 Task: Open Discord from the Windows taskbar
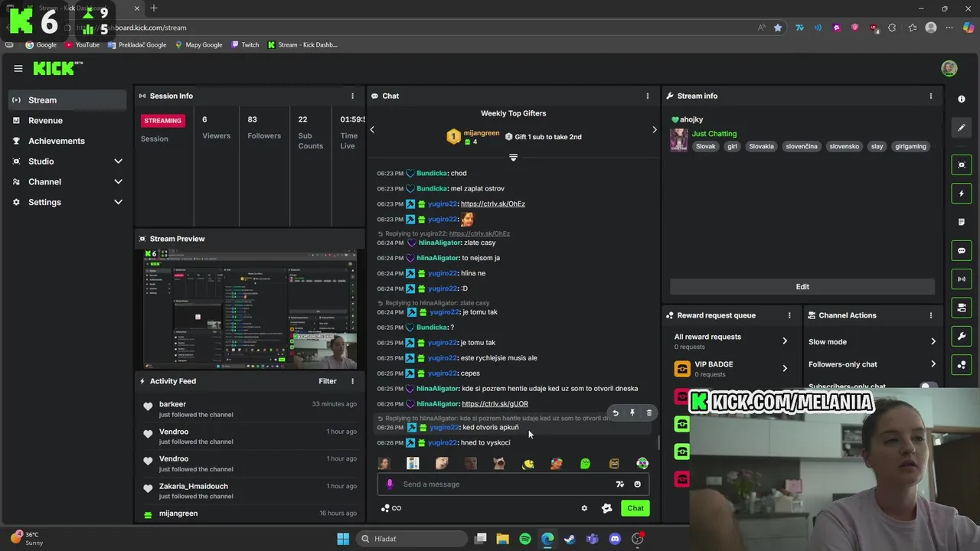[615, 539]
